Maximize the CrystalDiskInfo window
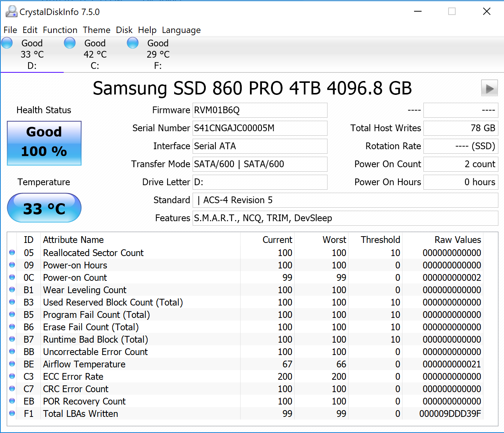Viewport: 504px width, 433px height. click(452, 12)
